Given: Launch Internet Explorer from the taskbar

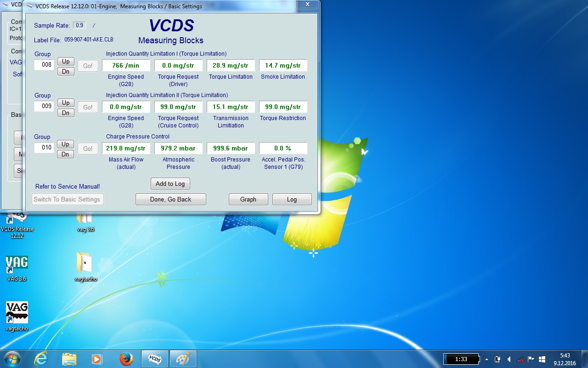Looking at the screenshot, I should click(41, 359).
